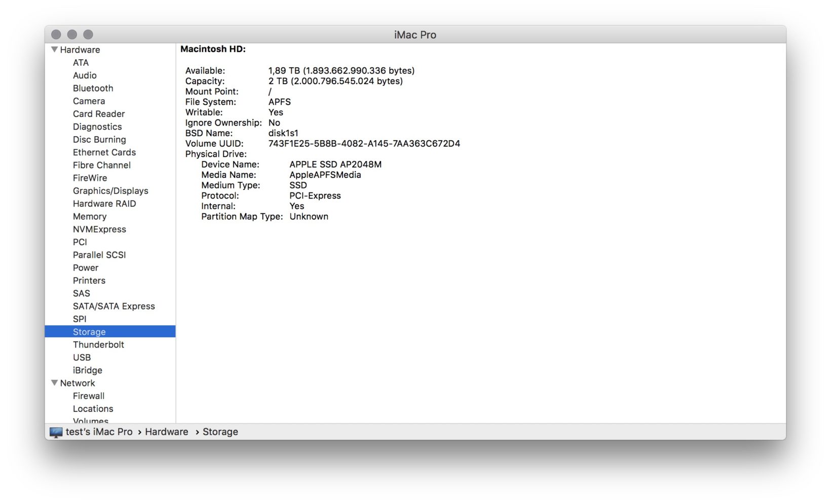831x504 pixels.
Task: Show PCI hardware information
Action: [80, 242]
